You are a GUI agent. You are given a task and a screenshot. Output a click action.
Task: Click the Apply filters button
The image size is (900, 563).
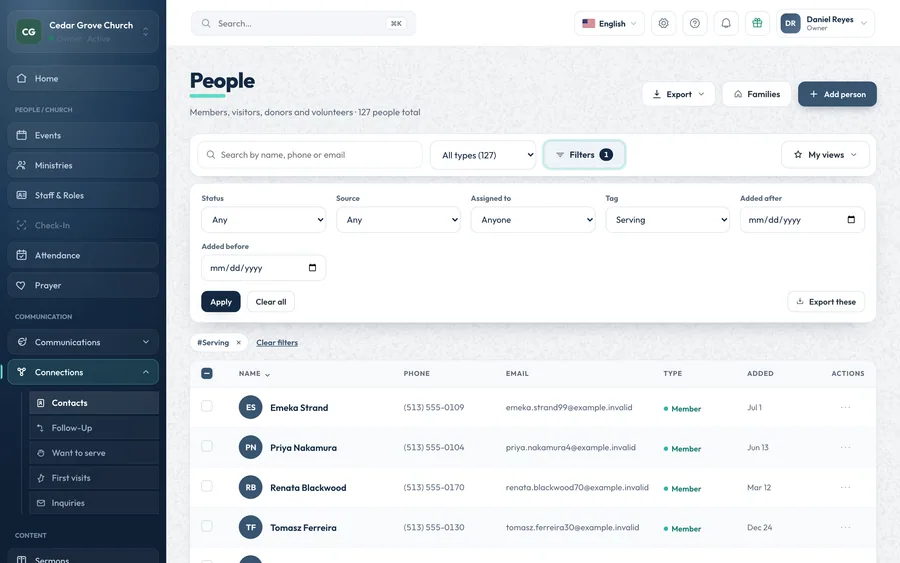(x=221, y=302)
